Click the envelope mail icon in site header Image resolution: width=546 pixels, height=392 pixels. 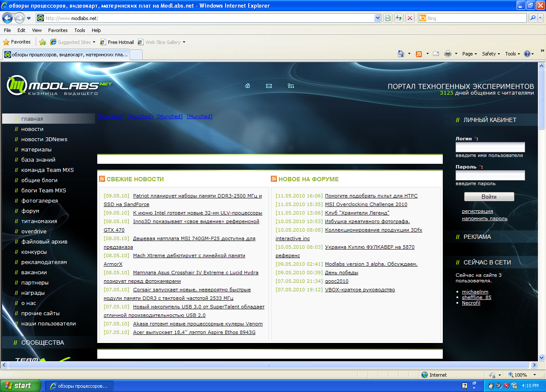(x=269, y=86)
